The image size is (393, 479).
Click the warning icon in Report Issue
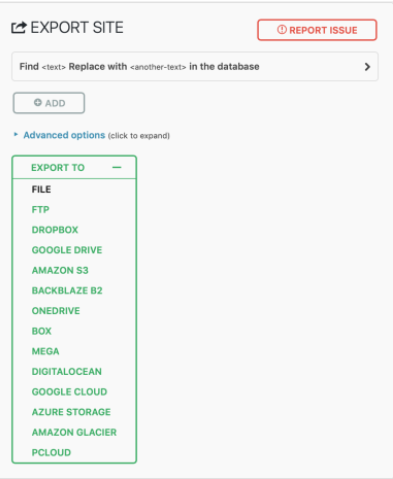pos(282,30)
